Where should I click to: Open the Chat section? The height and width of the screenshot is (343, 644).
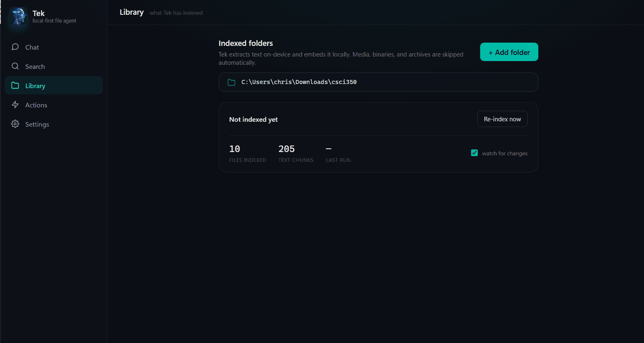pos(54,47)
